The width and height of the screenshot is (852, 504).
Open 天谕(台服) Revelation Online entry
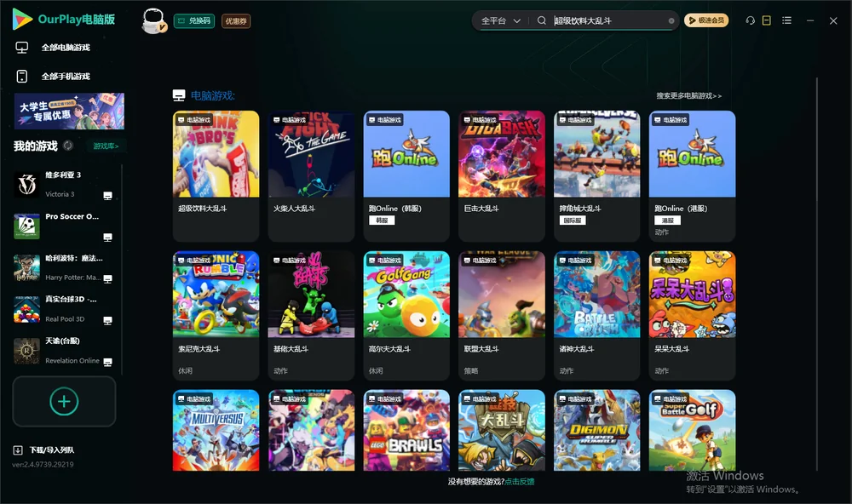pos(64,351)
